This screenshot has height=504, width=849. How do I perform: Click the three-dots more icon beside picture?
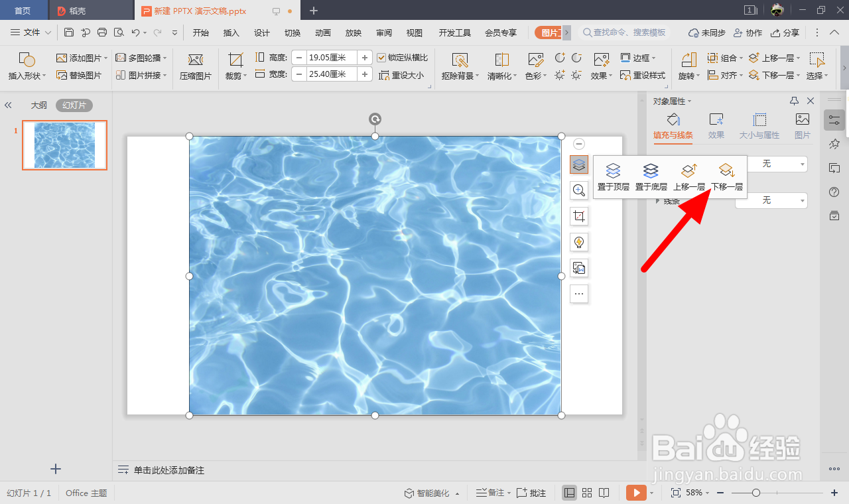tap(579, 294)
